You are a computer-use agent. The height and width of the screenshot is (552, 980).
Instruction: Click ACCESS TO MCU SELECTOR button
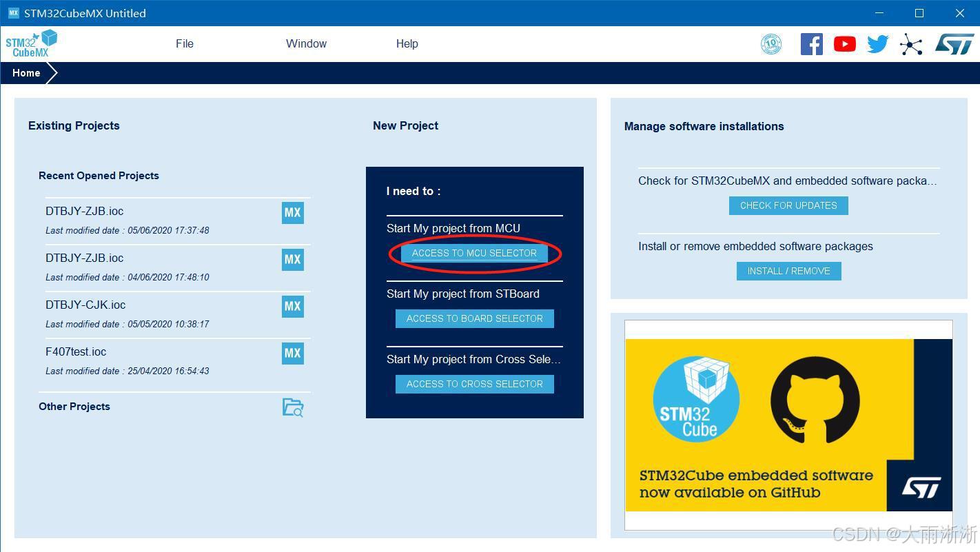click(474, 253)
